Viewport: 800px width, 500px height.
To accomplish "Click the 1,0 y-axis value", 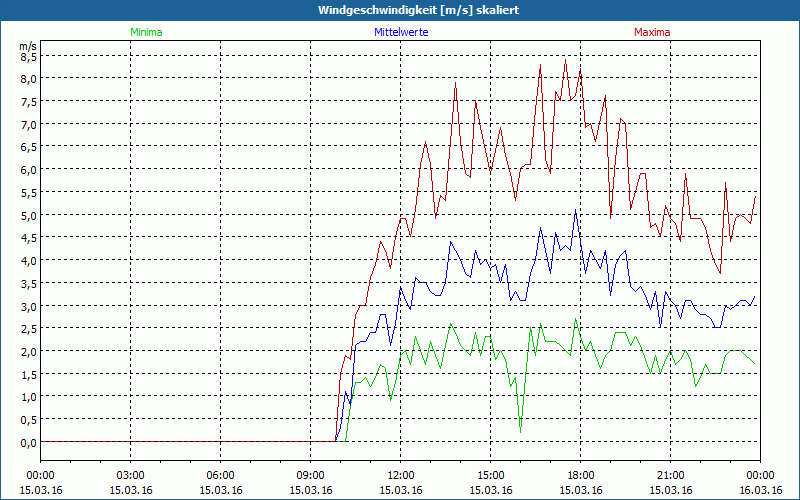I will point(29,397).
